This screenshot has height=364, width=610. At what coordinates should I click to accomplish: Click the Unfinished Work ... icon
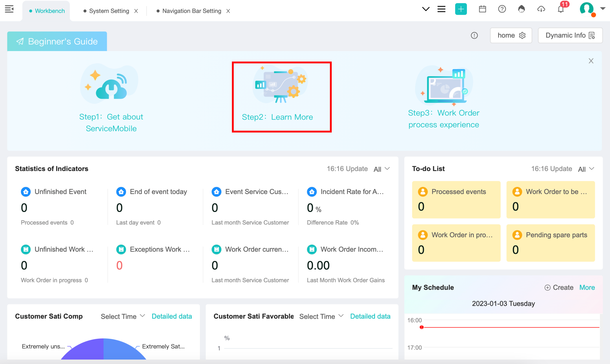coord(26,250)
